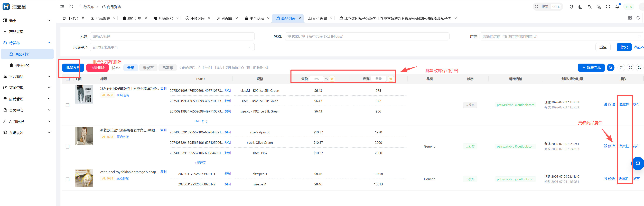
Task: Open the theme/chat icon next to translate
Action: [599, 7]
